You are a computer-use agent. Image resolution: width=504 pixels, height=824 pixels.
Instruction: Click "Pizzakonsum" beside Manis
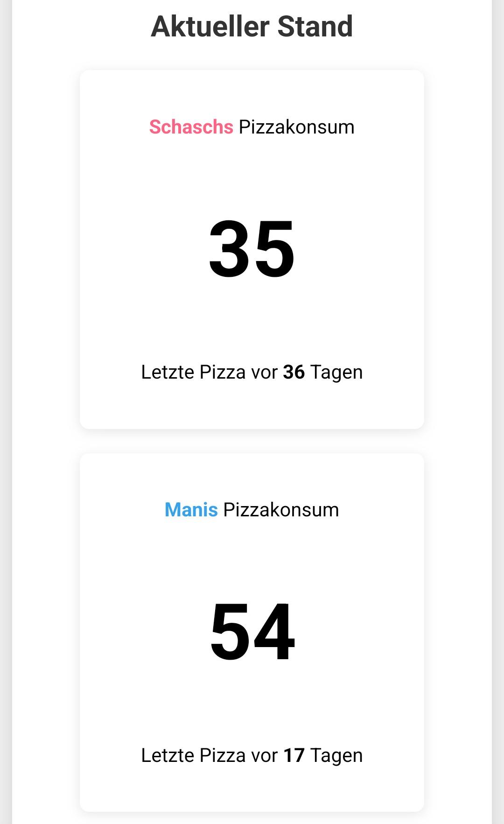281,510
